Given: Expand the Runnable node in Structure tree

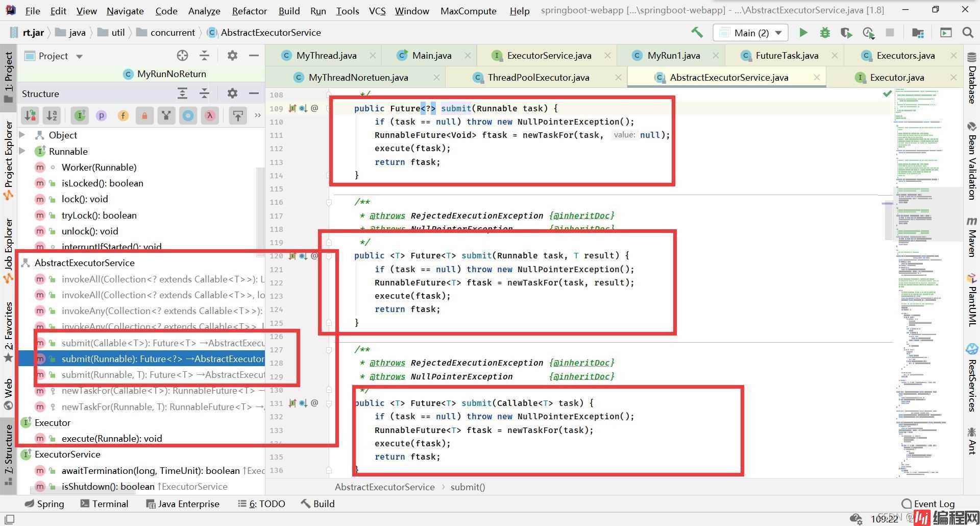Looking at the screenshot, I should [22, 151].
